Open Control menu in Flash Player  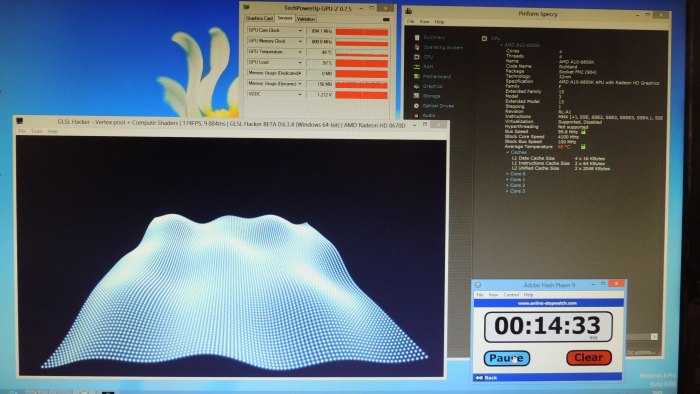(511, 295)
